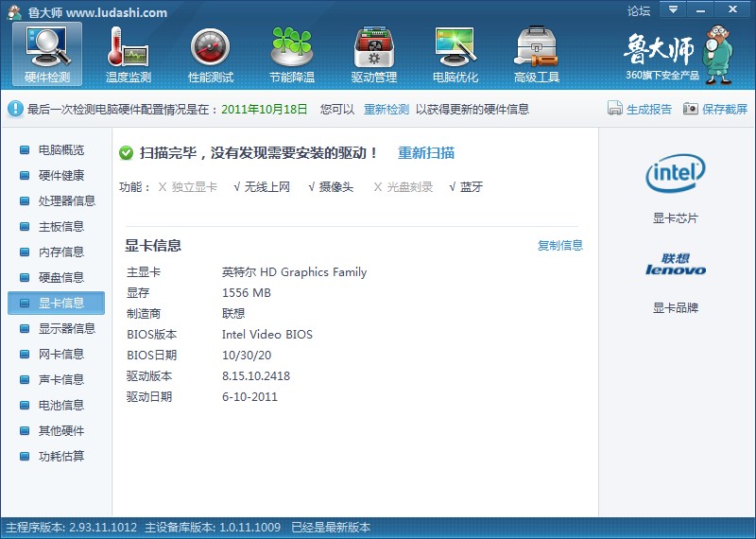Click the 主程序版本 2.93.11.1012 status text
This screenshot has width=756, height=539.
[x=72, y=527]
